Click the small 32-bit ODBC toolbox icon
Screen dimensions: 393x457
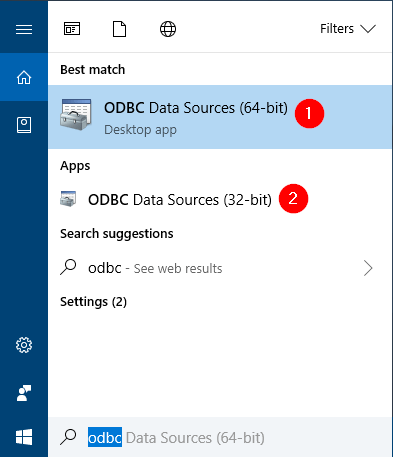[68, 199]
